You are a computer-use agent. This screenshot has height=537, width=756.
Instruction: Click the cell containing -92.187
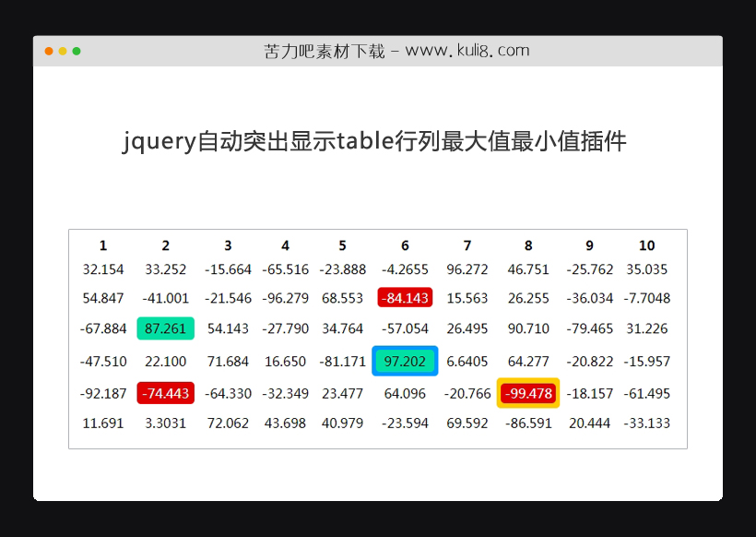click(x=103, y=393)
